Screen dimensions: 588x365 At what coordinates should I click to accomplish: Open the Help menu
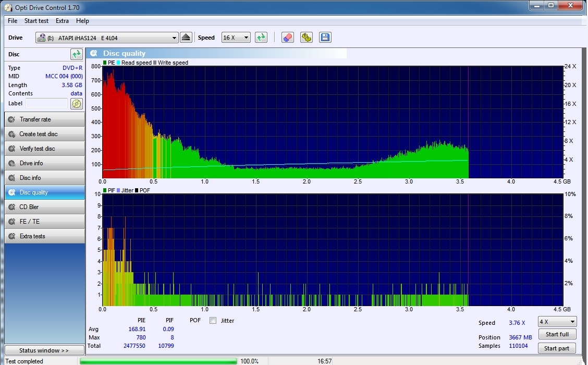[x=82, y=21]
